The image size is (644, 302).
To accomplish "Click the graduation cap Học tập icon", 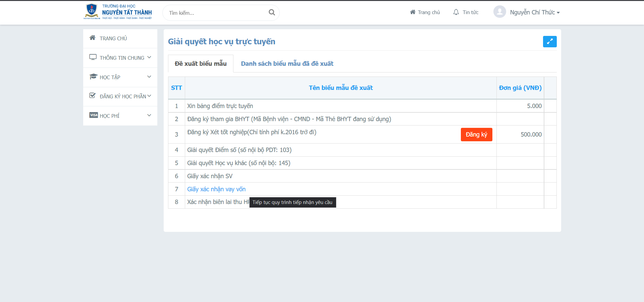I will tap(93, 77).
